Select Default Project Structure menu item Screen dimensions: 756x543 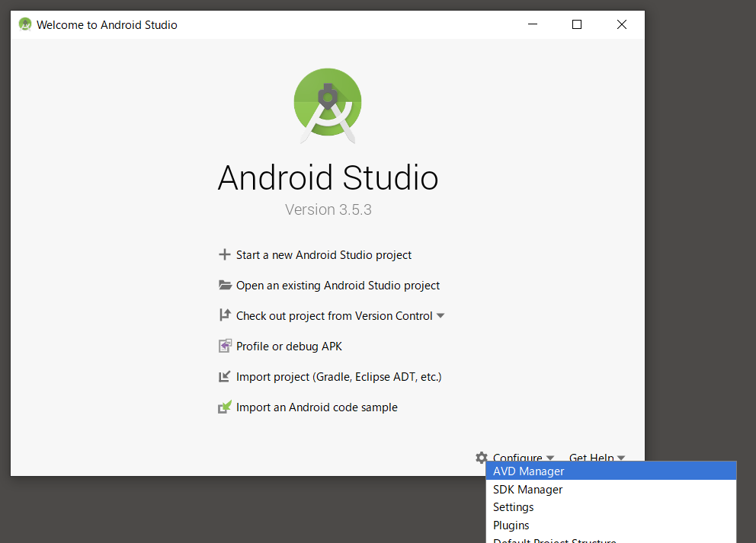611,539
